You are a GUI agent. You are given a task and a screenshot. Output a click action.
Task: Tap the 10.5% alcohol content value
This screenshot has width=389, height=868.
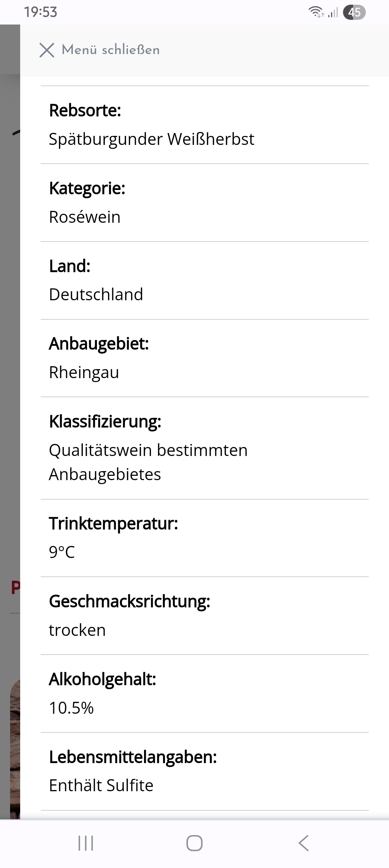[x=71, y=708]
